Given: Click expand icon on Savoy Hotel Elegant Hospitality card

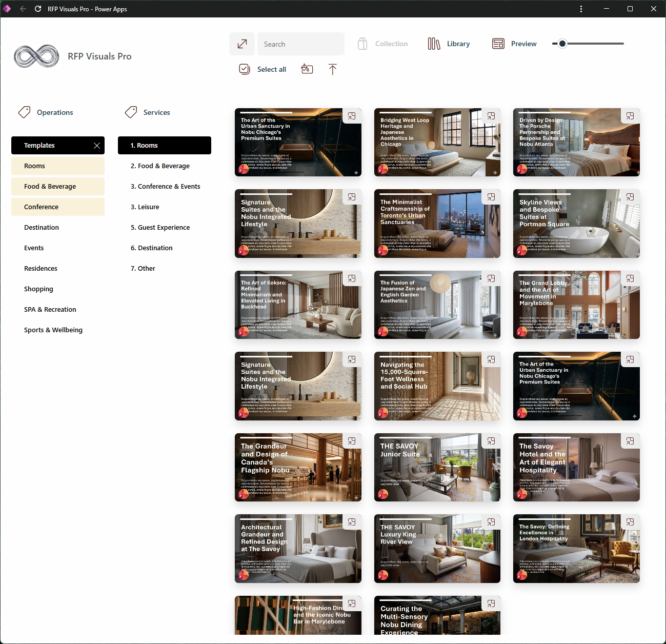Looking at the screenshot, I should [630, 441].
